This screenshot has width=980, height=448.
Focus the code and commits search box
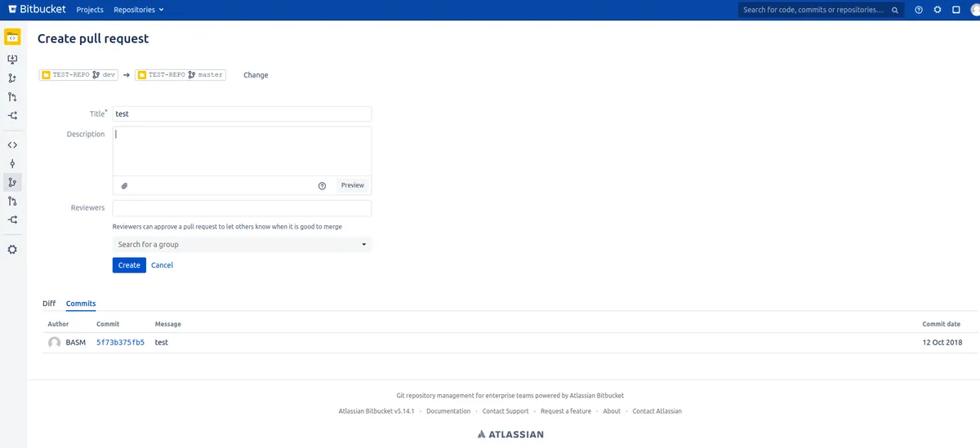(x=821, y=10)
